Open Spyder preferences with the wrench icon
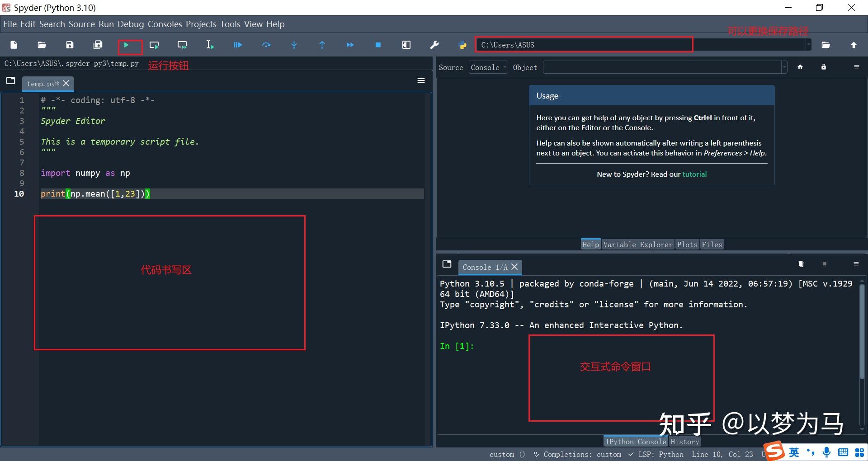Screen dimensions: 868x461 click(434, 45)
